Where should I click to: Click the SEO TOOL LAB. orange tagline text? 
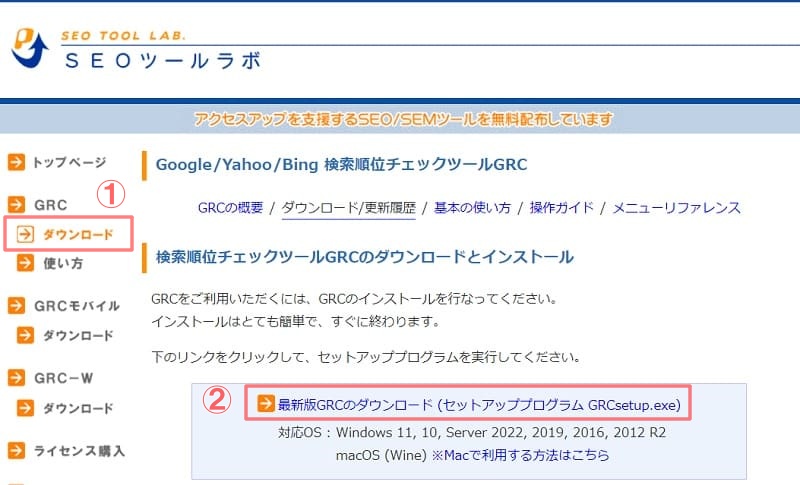pyautogui.click(x=123, y=36)
